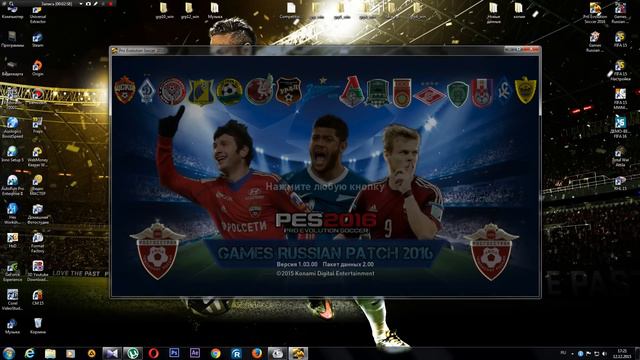
Task: Launch Opera browser from the taskbar
Action: point(153,353)
